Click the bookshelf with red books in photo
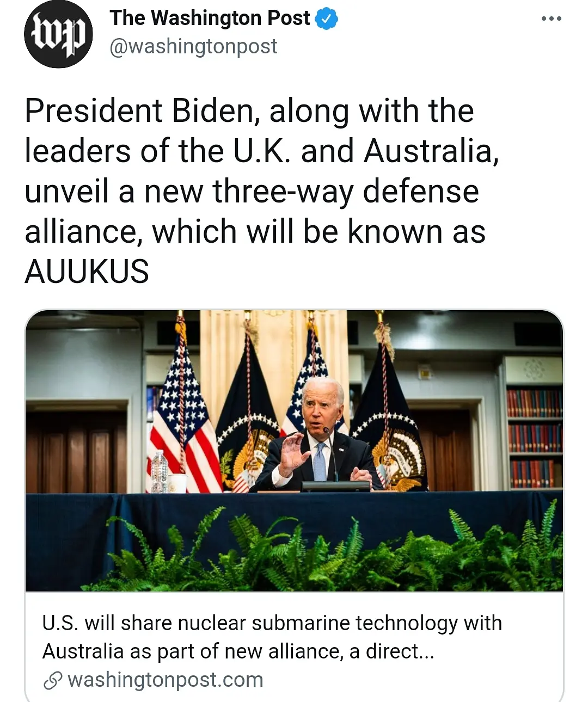This screenshot has width=588, height=702. click(535, 437)
